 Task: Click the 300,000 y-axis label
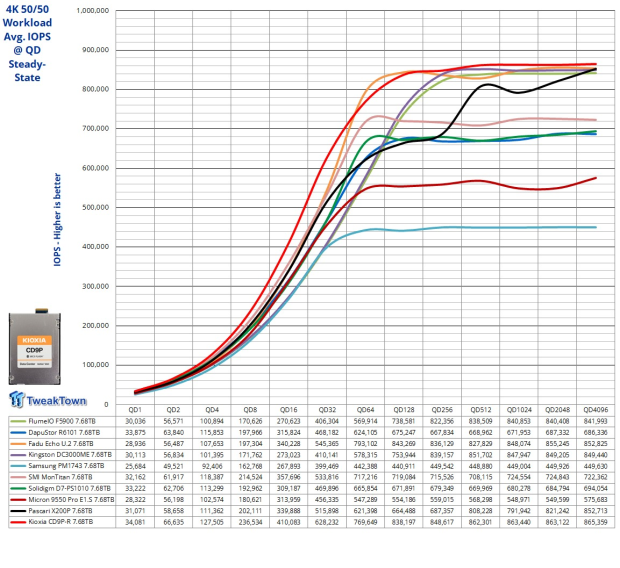point(95,286)
